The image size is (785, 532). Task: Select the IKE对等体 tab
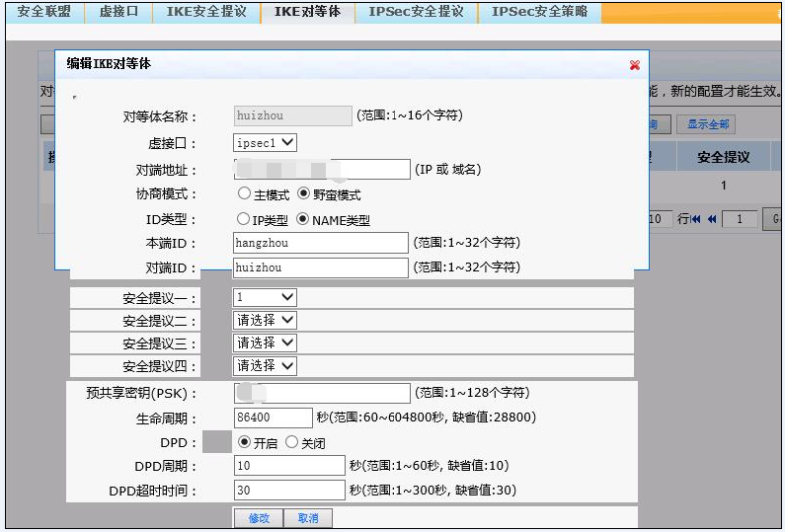tap(307, 12)
